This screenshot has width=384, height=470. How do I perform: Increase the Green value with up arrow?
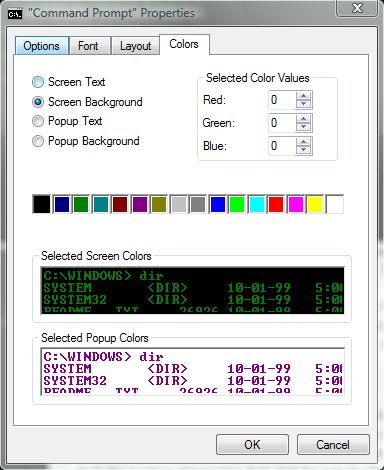(x=303, y=119)
